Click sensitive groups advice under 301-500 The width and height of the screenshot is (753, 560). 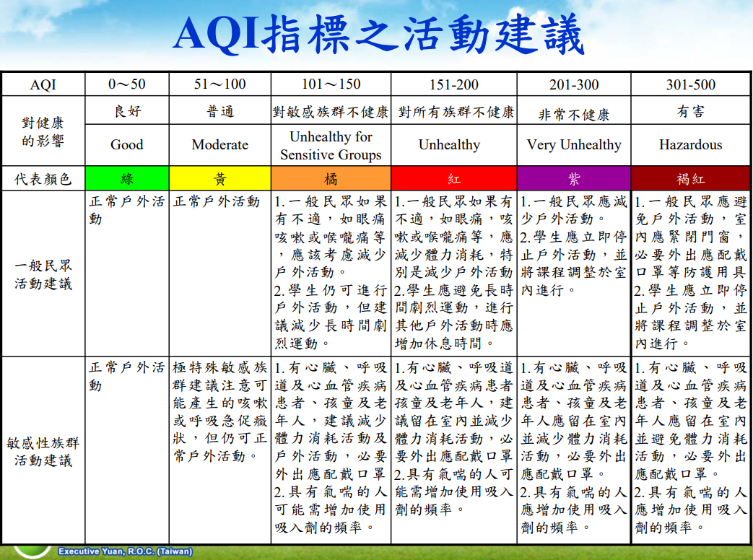pyautogui.click(x=691, y=450)
